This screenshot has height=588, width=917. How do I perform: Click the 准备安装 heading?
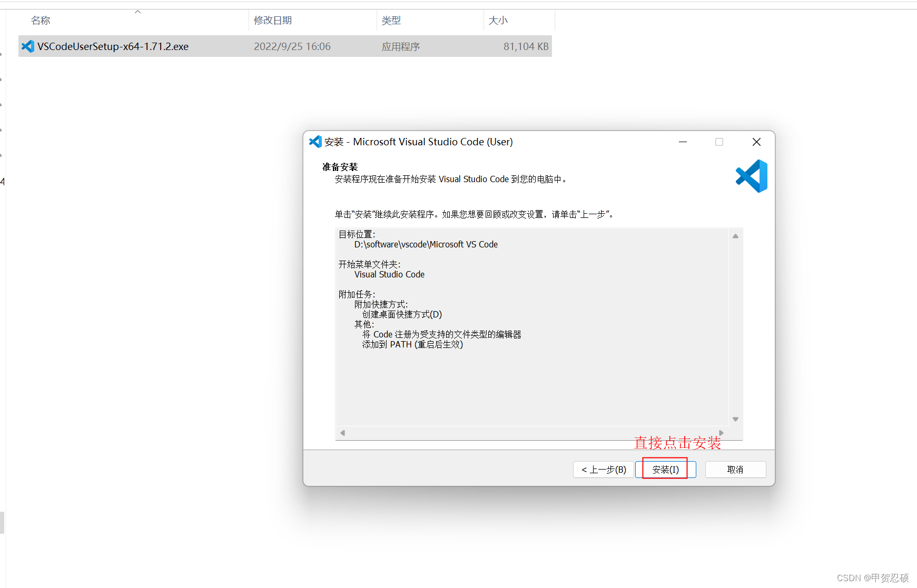(x=340, y=167)
